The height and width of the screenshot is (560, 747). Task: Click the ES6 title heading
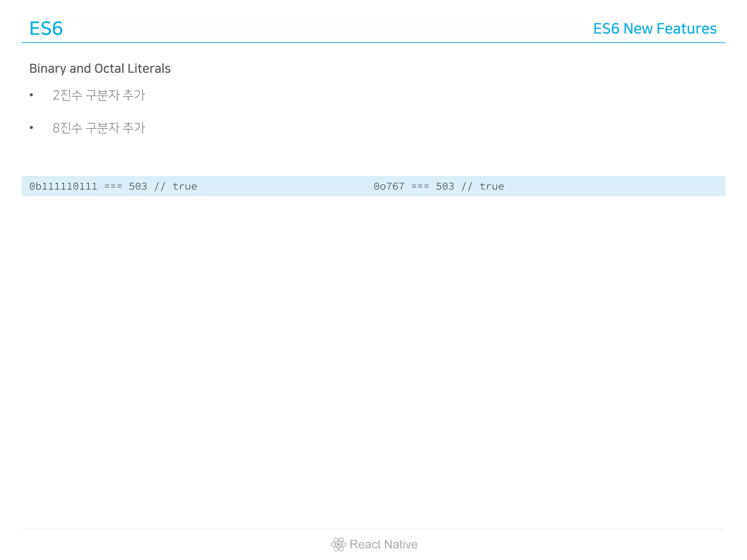pyautogui.click(x=46, y=28)
